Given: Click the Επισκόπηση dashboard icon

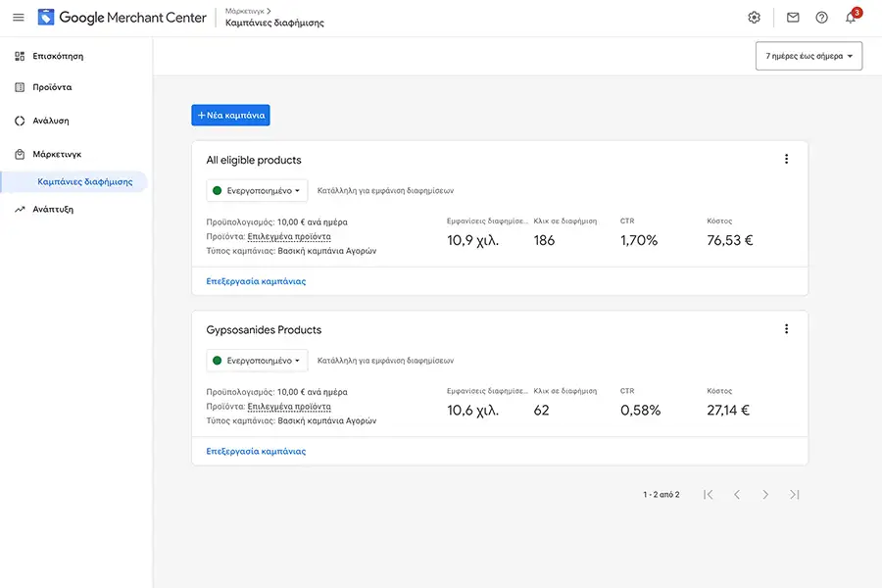Looking at the screenshot, I should (20, 56).
